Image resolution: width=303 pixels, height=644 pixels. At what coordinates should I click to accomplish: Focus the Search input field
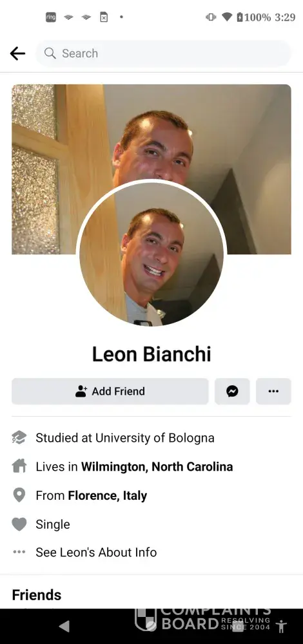164,53
